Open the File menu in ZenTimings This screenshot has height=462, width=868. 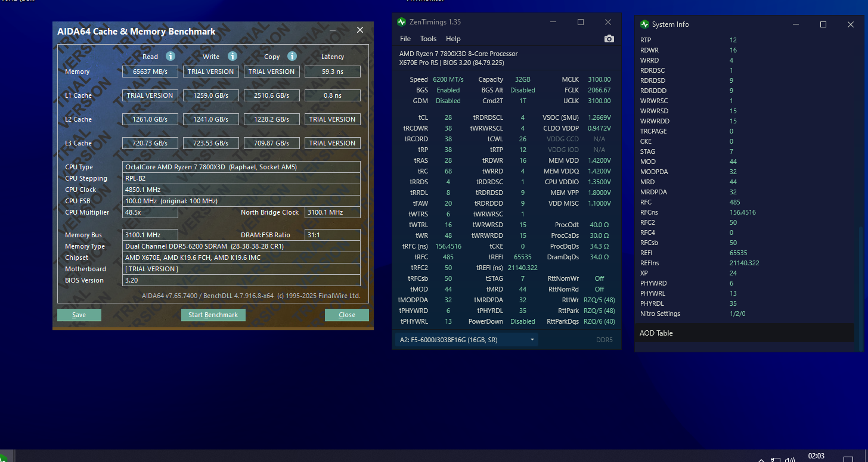pyautogui.click(x=405, y=39)
